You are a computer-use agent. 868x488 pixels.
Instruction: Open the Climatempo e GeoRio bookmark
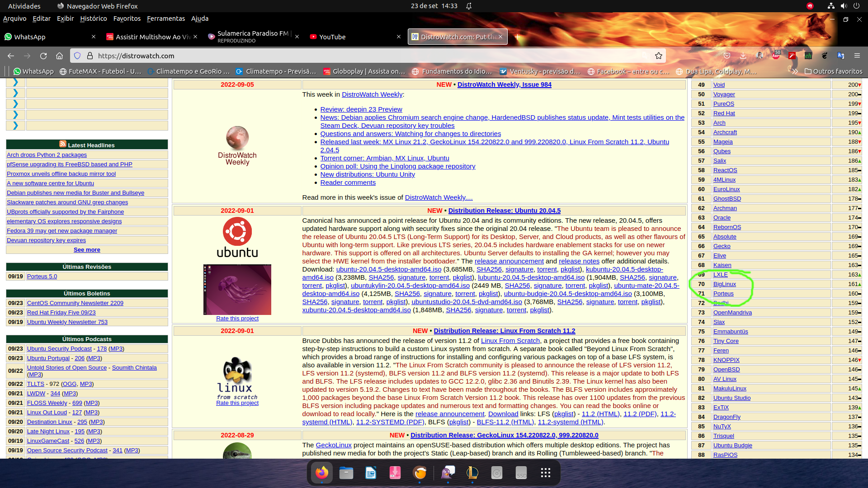click(x=189, y=71)
